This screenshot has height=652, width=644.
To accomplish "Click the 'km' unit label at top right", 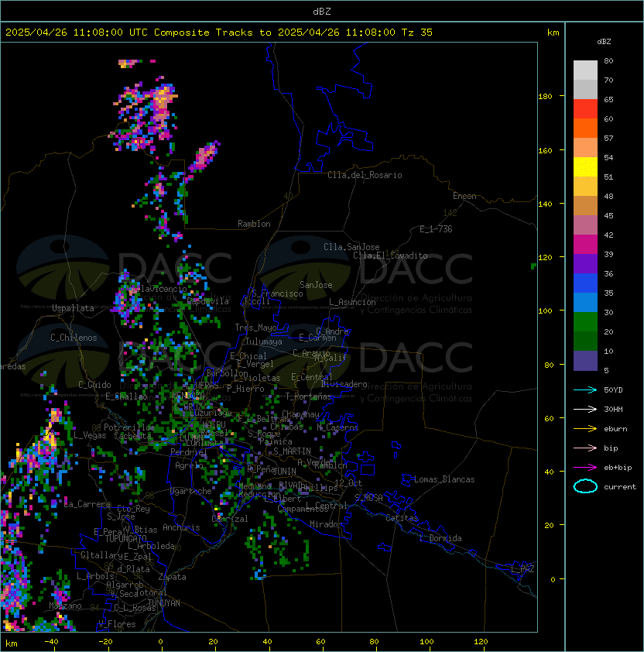I will pos(553,33).
